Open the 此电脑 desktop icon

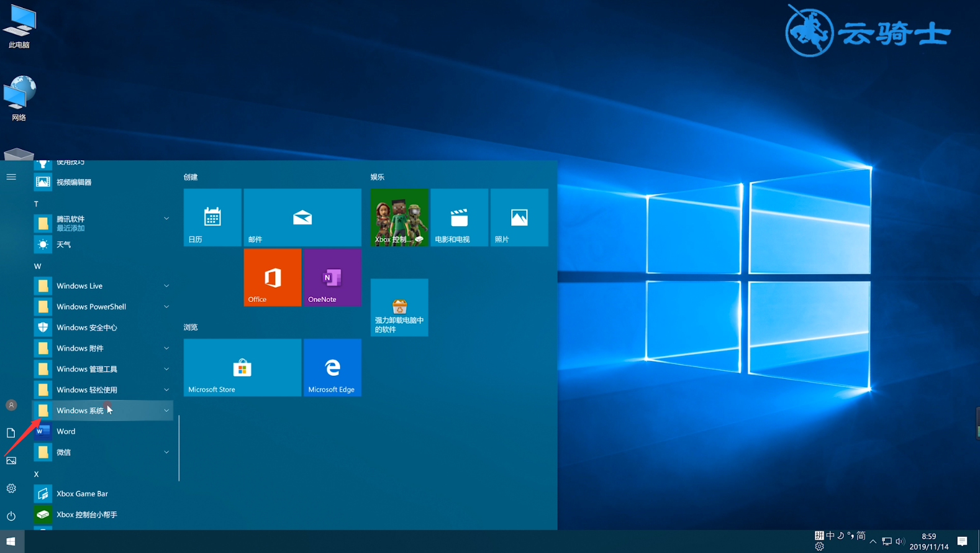[19, 27]
